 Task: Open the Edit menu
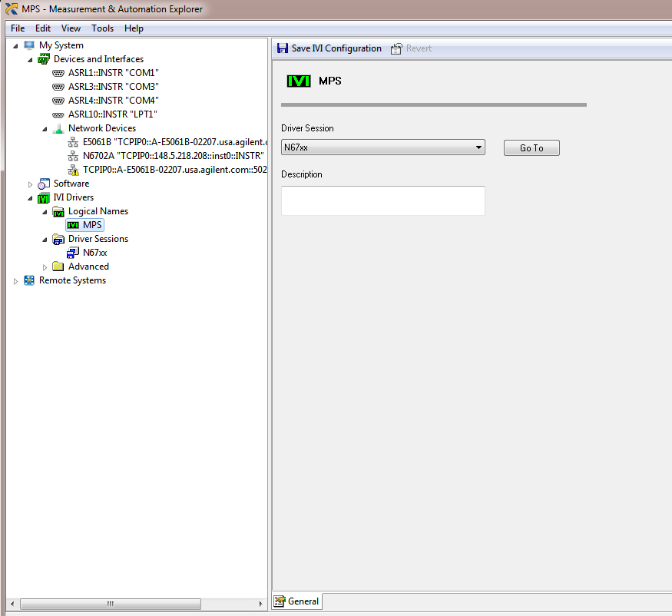click(x=43, y=28)
